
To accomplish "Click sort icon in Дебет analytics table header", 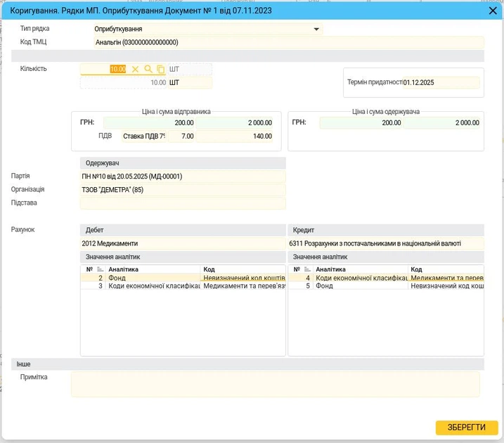I will 101,269.
